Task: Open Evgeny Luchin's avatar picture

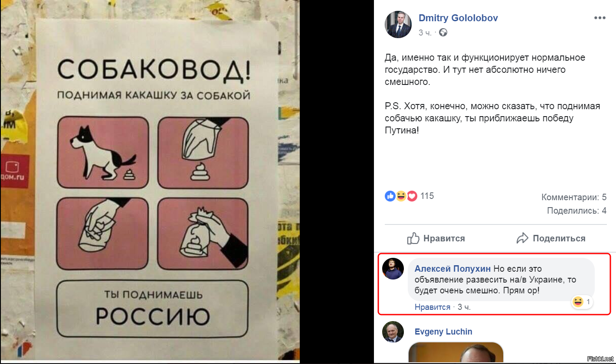Action: coord(393,332)
